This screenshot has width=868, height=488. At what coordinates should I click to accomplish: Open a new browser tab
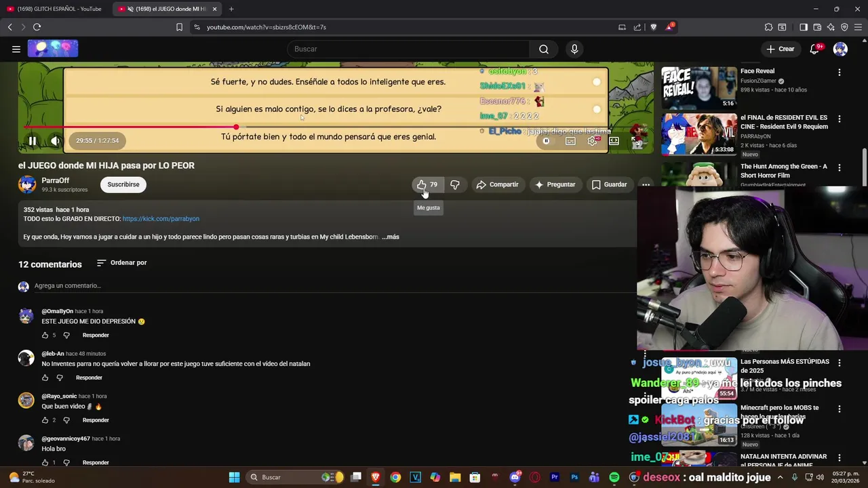[x=231, y=9]
